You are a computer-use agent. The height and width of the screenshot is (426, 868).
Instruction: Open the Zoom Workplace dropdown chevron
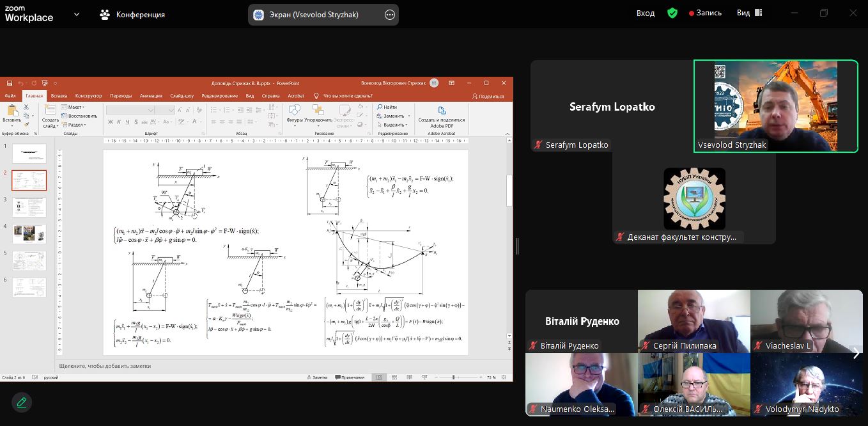point(77,14)
